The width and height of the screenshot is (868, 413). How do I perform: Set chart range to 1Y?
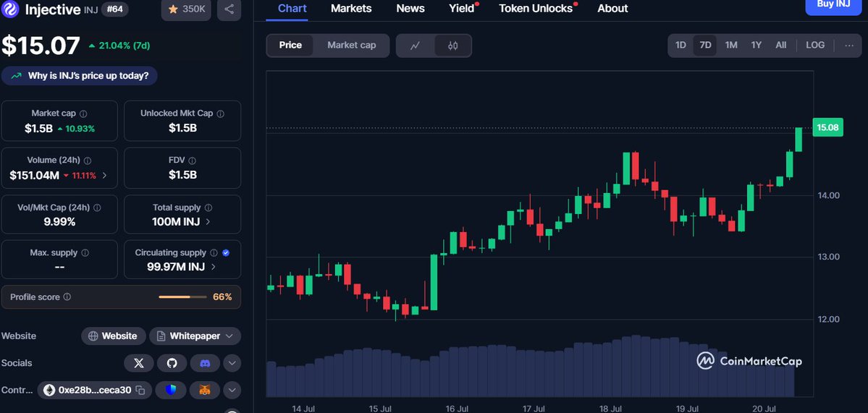pyautogui.click(x=757, y=46)
